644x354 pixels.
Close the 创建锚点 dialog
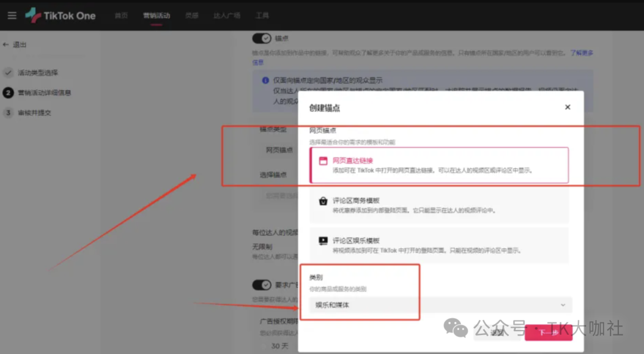(567, 107)
